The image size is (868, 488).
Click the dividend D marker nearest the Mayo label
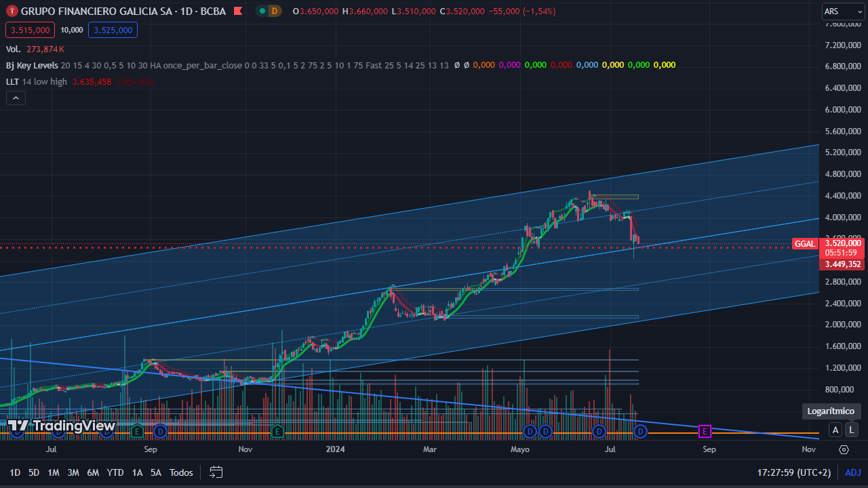(x=530, y=430)
